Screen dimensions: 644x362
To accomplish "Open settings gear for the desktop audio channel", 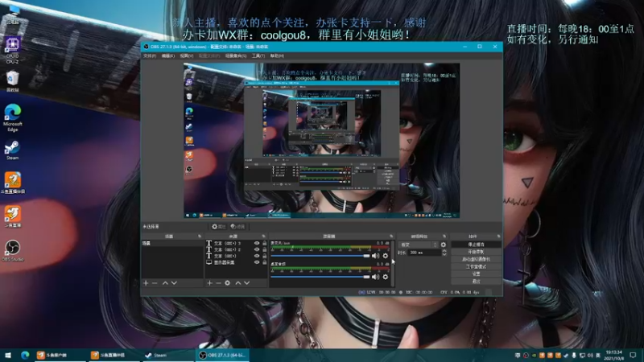I will point(386,277).
